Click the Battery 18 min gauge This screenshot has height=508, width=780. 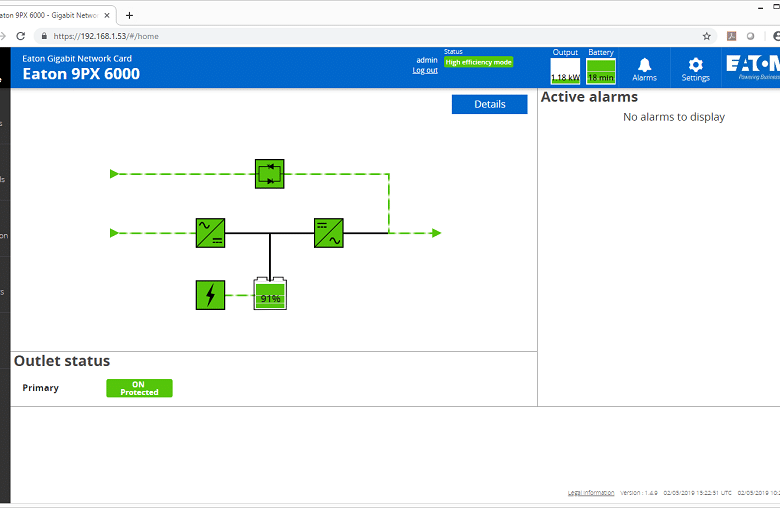point(601,71)
